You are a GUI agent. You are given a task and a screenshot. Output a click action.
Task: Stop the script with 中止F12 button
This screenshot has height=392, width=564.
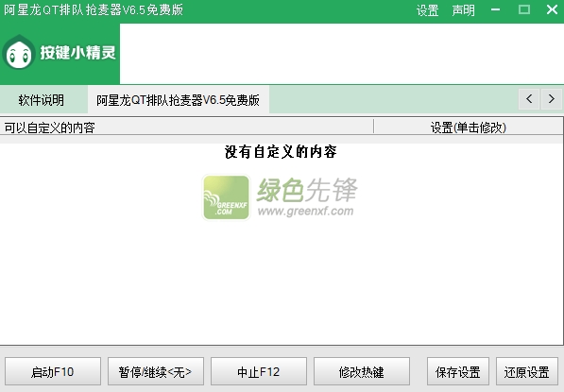pyautogui.click(x=259, y=371)
